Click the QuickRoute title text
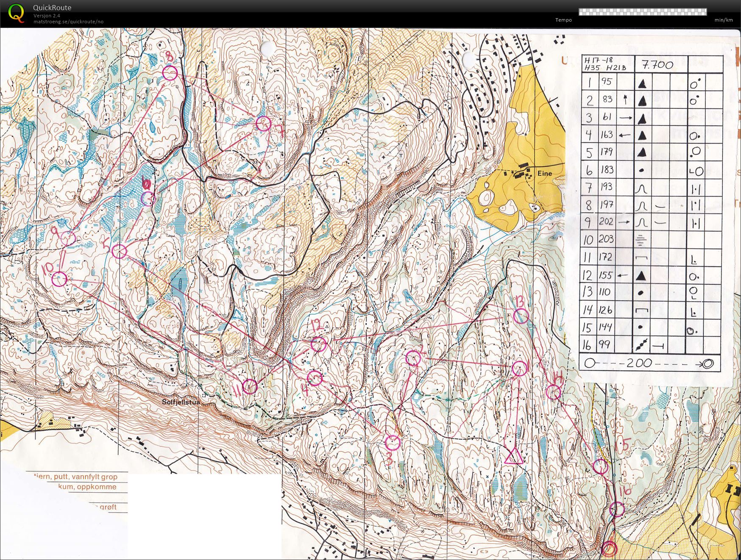 point(52,8)
